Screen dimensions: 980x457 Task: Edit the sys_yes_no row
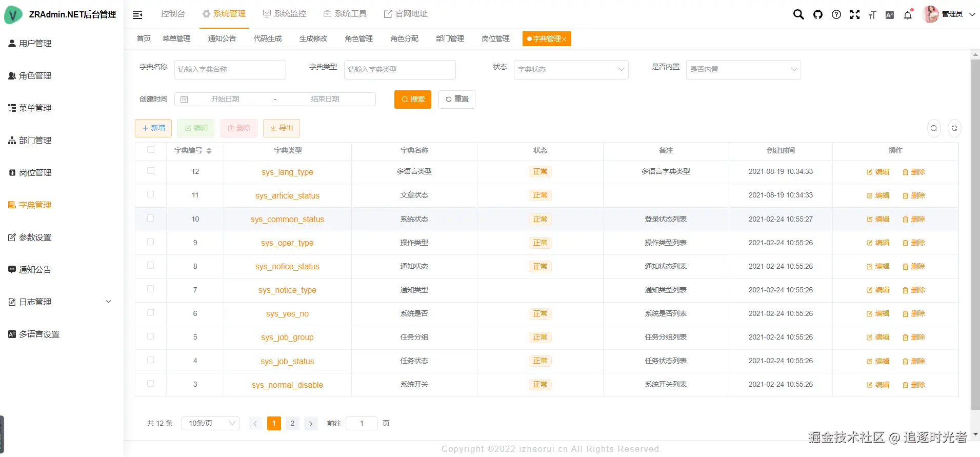click(878, 313)
